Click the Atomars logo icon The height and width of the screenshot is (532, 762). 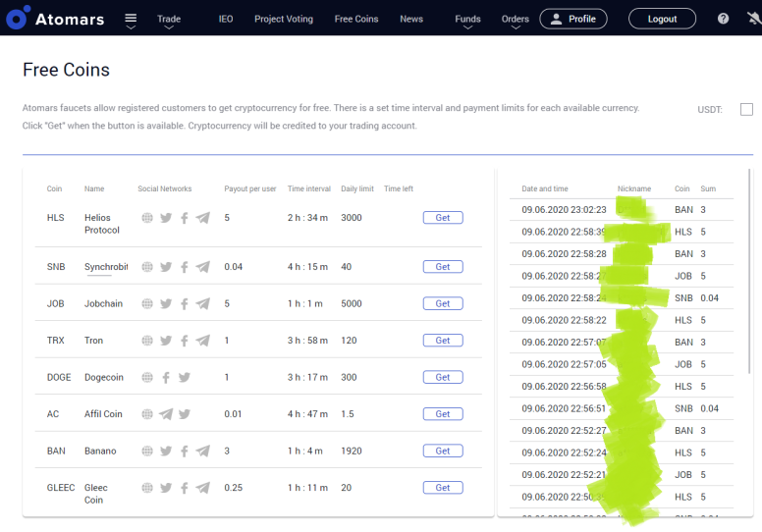tap(18, 18)
